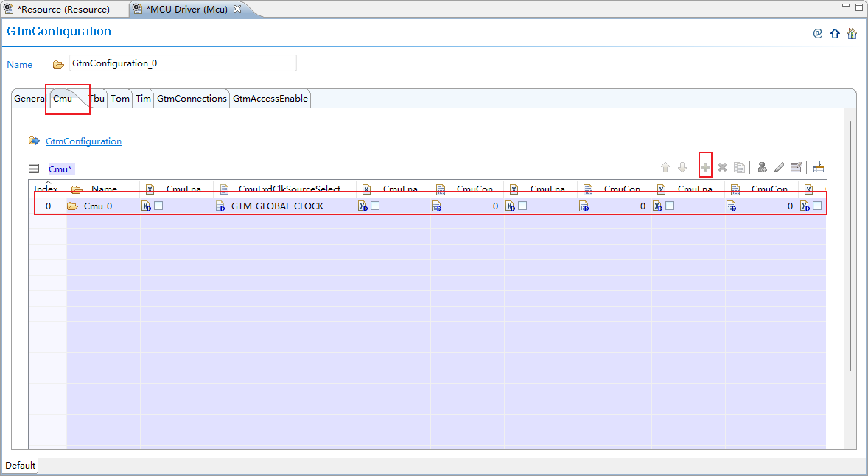Click the document icon beside GTM_GLOBAL_CLOCK
868x476 pixels.
coord(220,206)
